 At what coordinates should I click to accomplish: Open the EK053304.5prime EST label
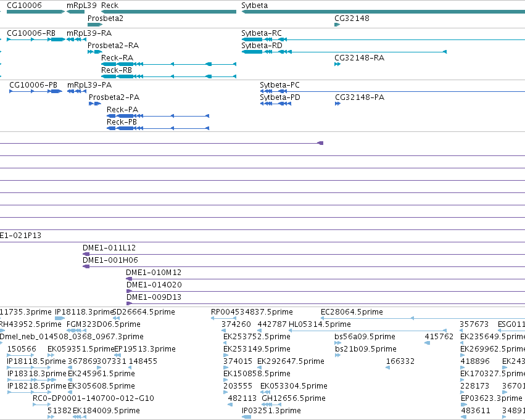[294, 386]
